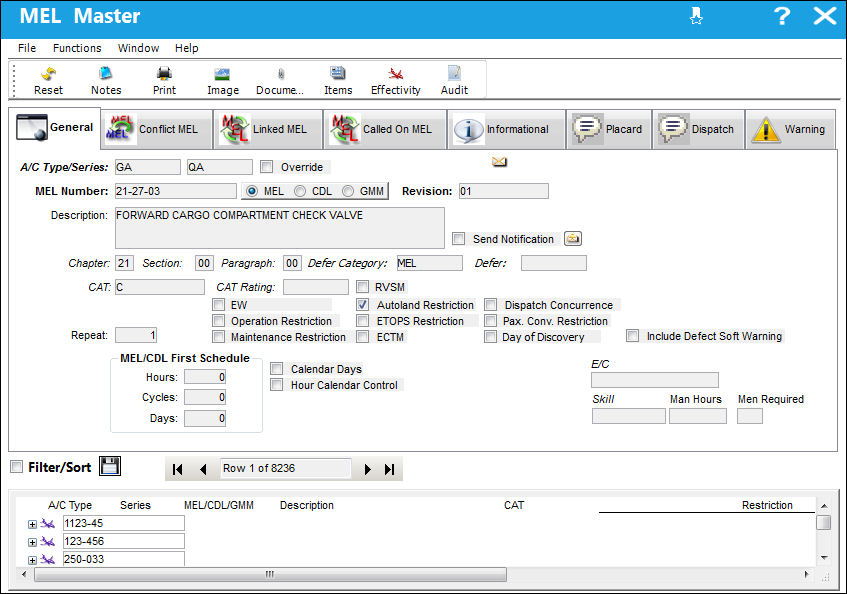Select the GMM radio button
This screenshot has width=847, height=594.
click(348, 191)
